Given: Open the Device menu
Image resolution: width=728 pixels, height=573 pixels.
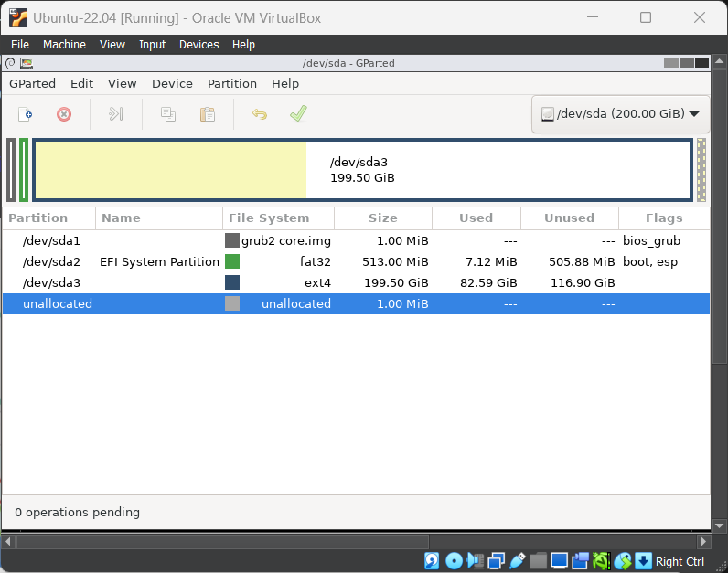Looking at the screenshot, I should [x=172, y=83].
